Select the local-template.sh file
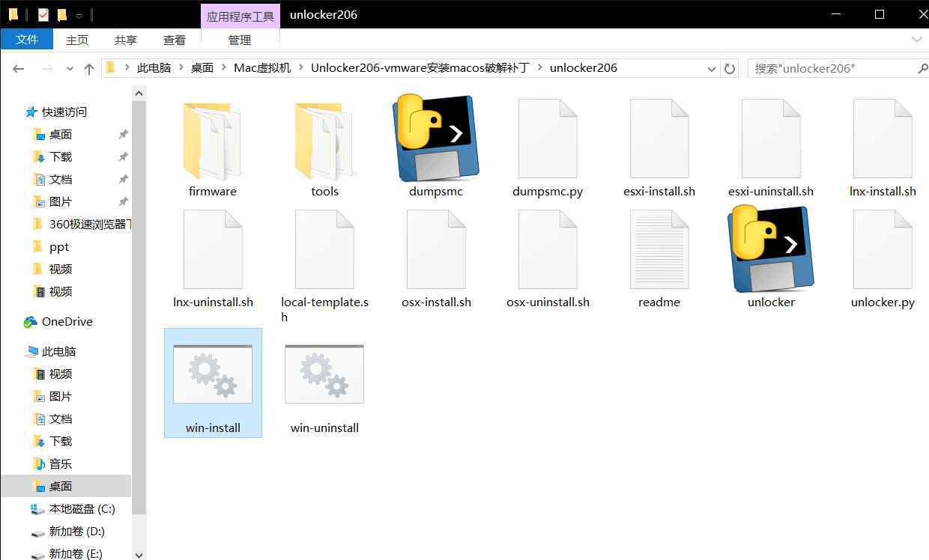The height and width of the screenshot is (560, 929). [324, 266]
